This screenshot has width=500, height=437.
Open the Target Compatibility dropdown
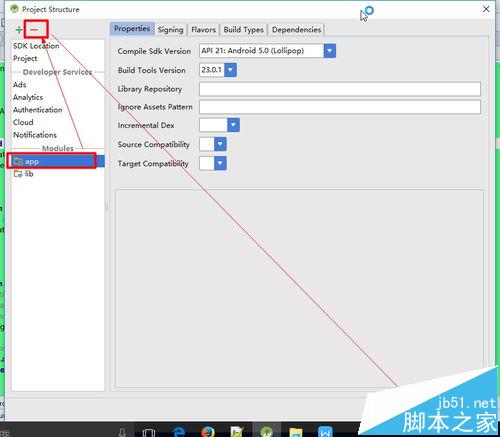[x=220, y=163]
